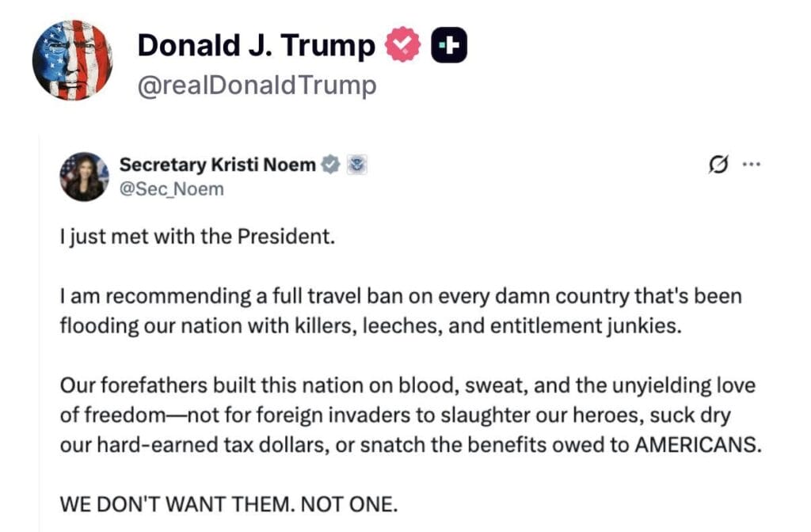Click the line starting "I am recommending"
The height and width of the screenshot is (532, 811).
pos(401,296)
